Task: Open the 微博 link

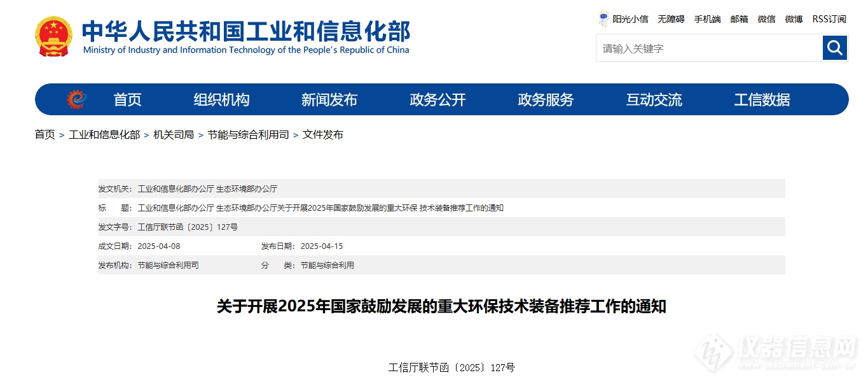Action: click(794, 19)
